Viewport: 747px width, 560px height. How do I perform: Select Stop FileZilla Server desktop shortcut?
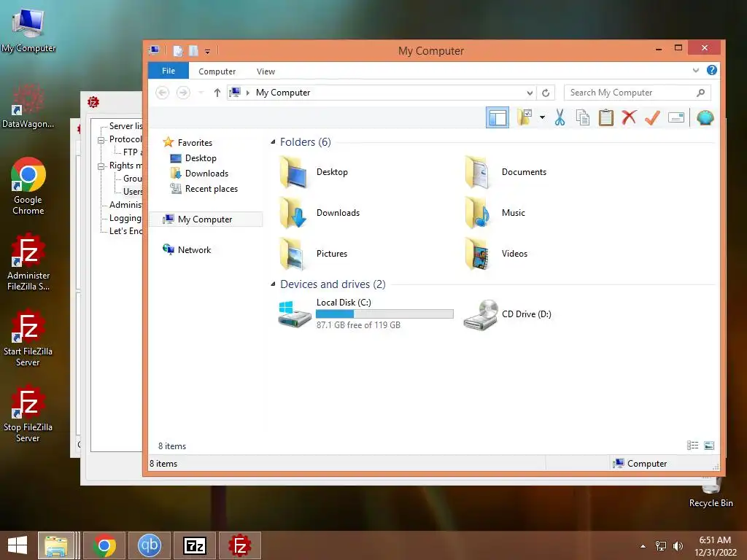[28, 413]
